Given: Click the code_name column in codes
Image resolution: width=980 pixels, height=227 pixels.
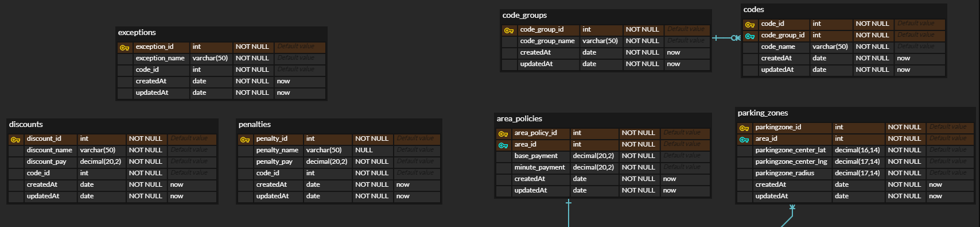Looking at the screenshot, I should pos(778,47).
